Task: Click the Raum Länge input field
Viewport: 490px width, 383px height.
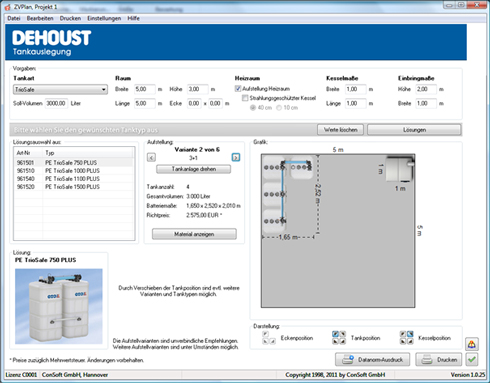Action: tap(145, 103)
